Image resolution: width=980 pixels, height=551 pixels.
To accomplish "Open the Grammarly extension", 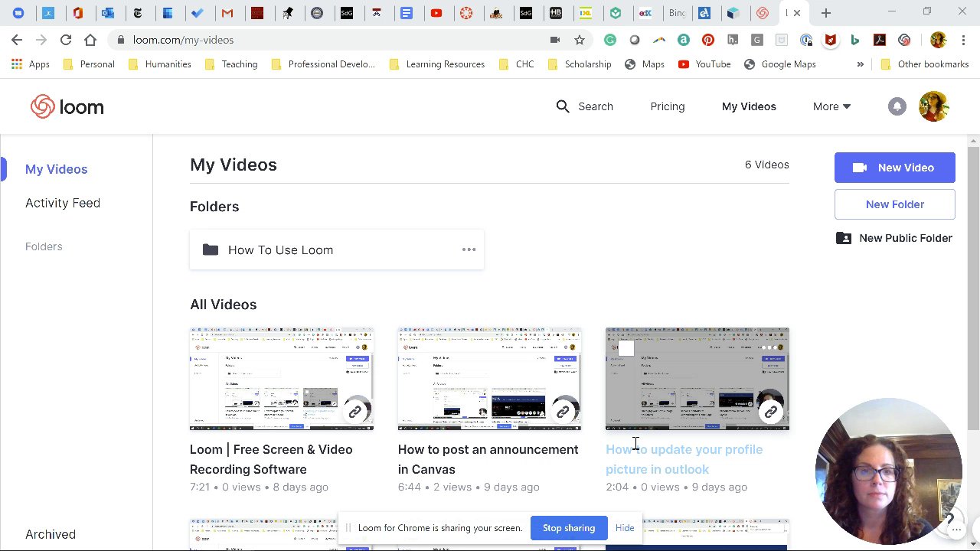I will (610, 40).
